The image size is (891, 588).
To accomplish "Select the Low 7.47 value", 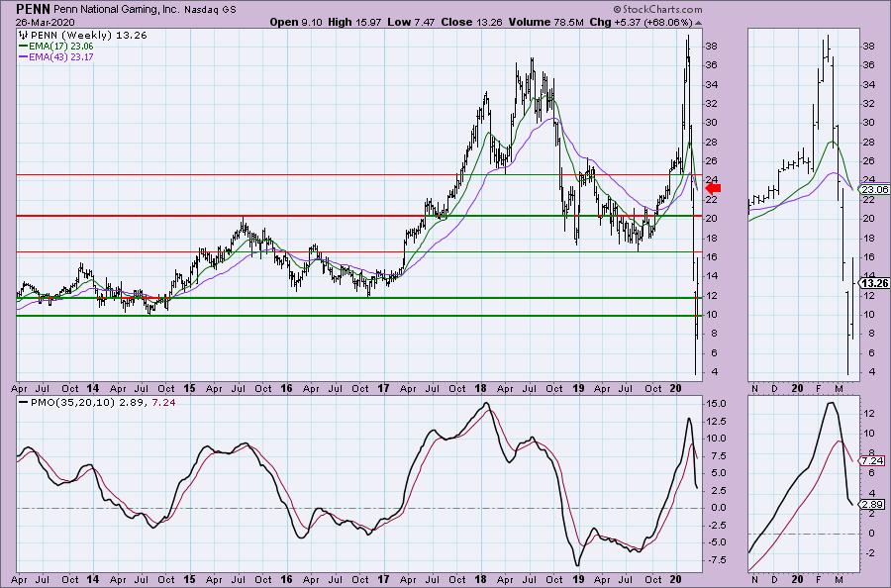I will point(411,22).
